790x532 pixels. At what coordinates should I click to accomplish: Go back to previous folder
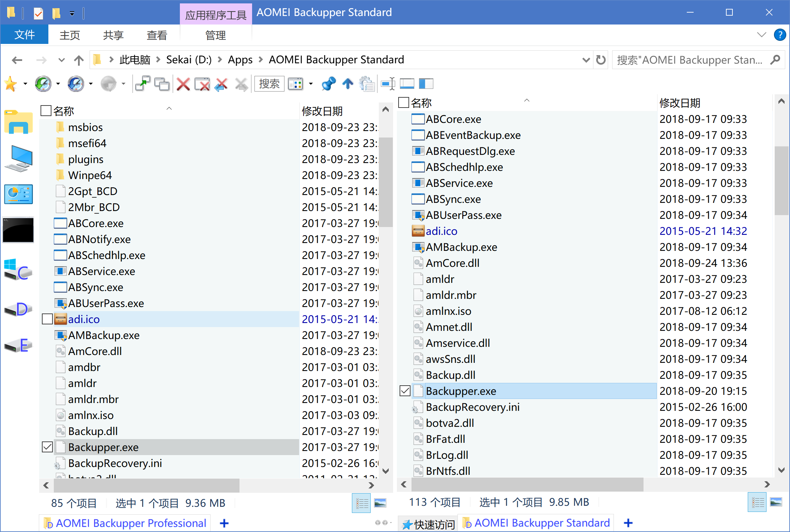coord(17,60)
